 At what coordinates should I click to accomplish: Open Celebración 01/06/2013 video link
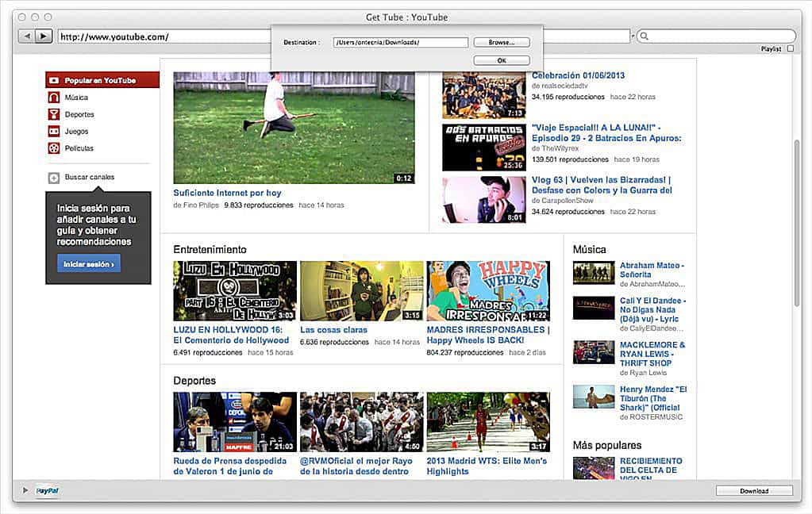point(578,75)
